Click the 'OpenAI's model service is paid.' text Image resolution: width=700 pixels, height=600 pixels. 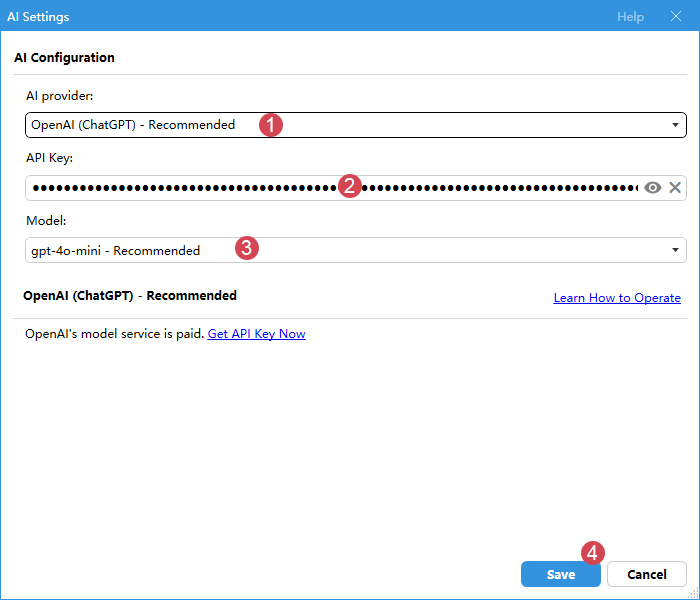(115, 334)
